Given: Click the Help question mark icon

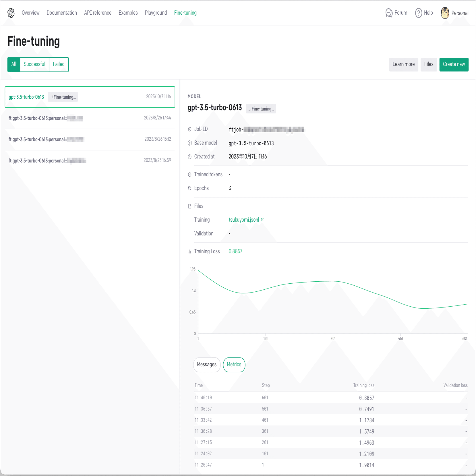Looking at the screenshot, I should [418, 13].
